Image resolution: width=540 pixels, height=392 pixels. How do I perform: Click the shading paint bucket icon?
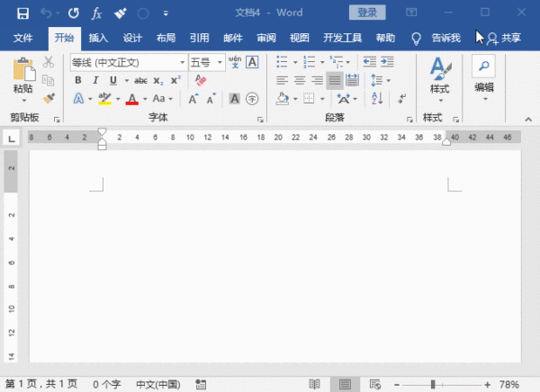click(283, 99)
